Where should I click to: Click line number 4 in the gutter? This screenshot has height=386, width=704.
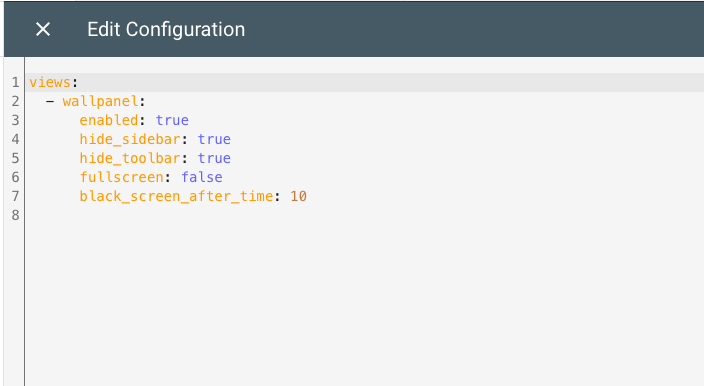[16, 139]
